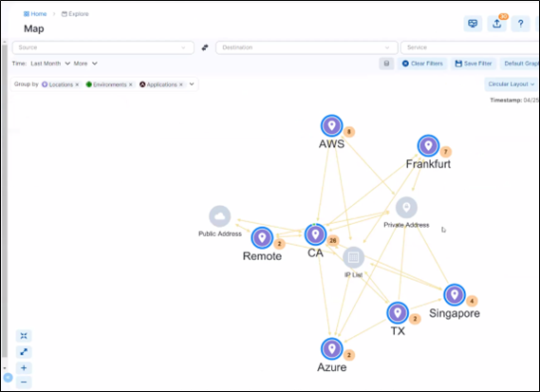The height and width of the screenshot is (392, 540).
Task: Remove the Environments group-by chip
Action: (x=131, y=84)
